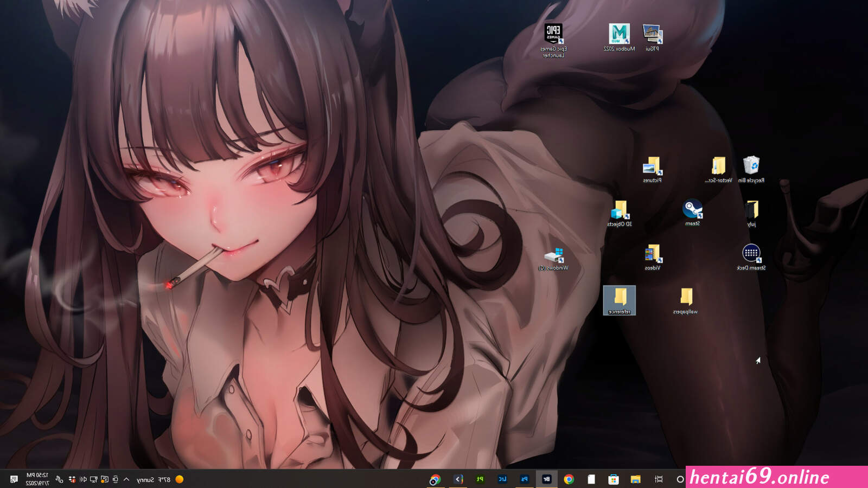The image size is (868, 488).
Task: Select the wallpapers folder on the desktop
Action: tap(686, 301)
